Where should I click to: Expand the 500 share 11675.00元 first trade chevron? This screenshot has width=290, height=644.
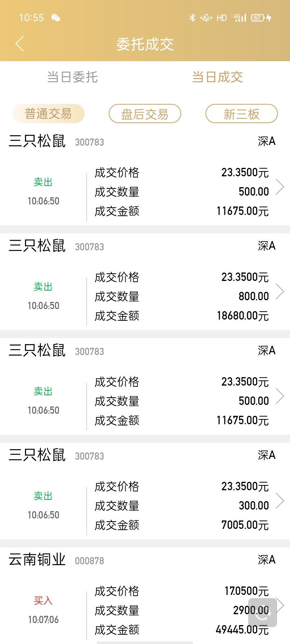(280, 187)
